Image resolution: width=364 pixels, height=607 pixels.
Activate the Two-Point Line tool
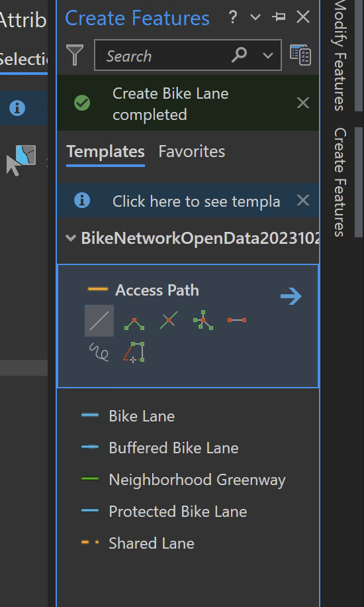point(237,320)
